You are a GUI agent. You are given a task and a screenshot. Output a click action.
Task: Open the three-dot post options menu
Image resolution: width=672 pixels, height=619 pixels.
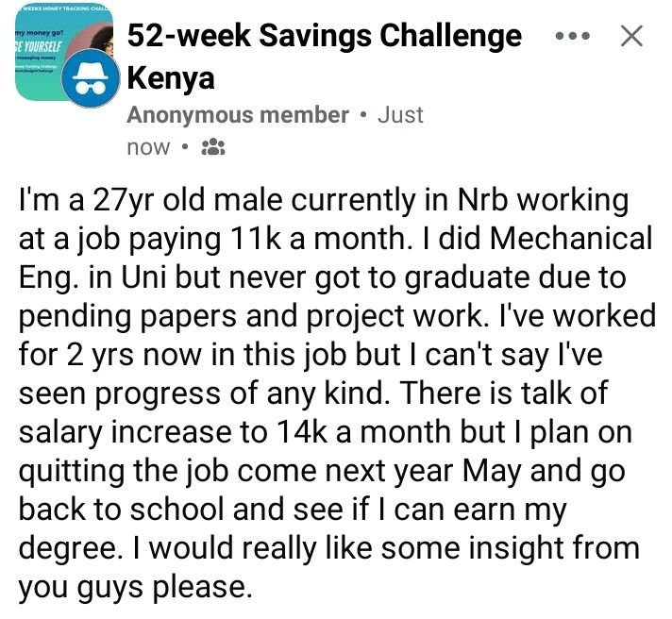click(573, 37)
